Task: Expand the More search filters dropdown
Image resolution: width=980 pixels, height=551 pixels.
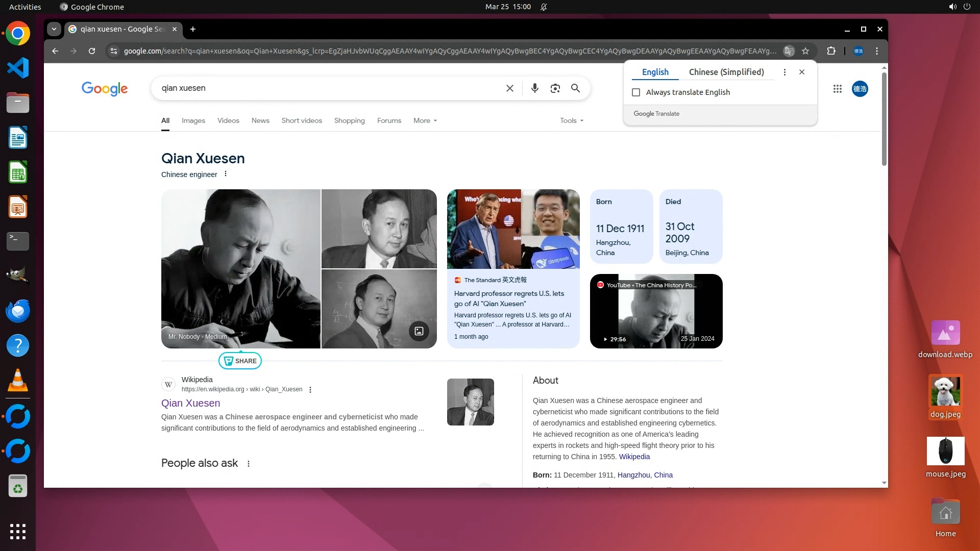Action: [425, 121]
